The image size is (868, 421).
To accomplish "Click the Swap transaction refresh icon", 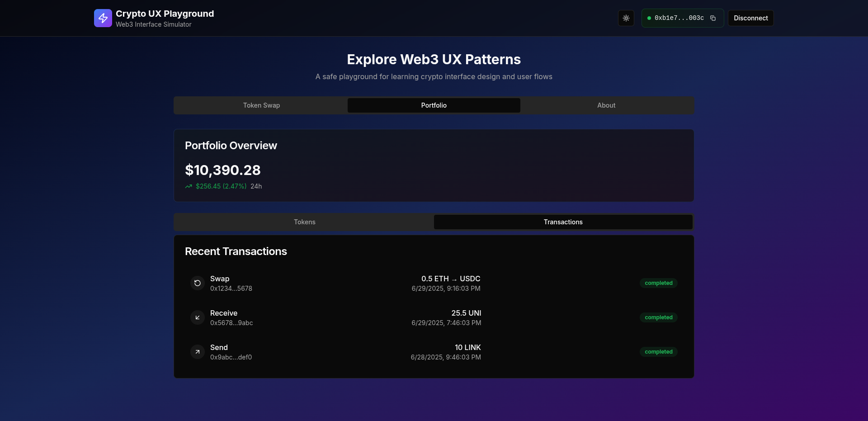I will (x=198, y=283).
